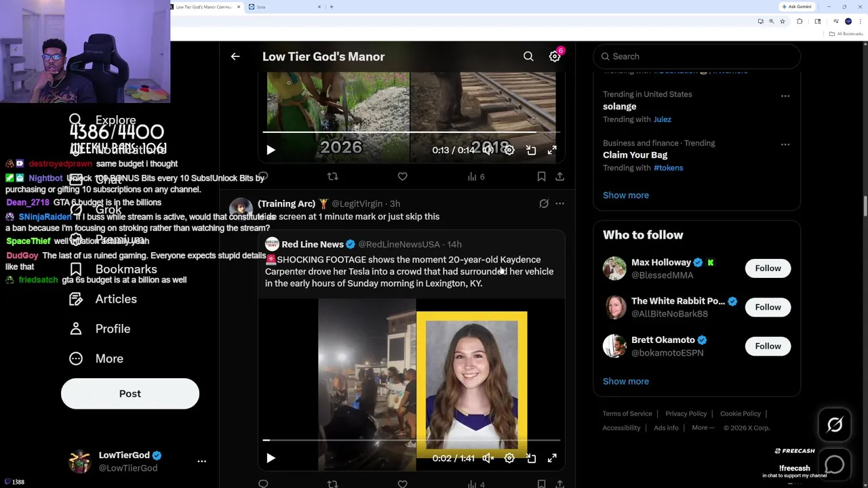Open more options for the Claim Your Bag trend

click(785, 144)
